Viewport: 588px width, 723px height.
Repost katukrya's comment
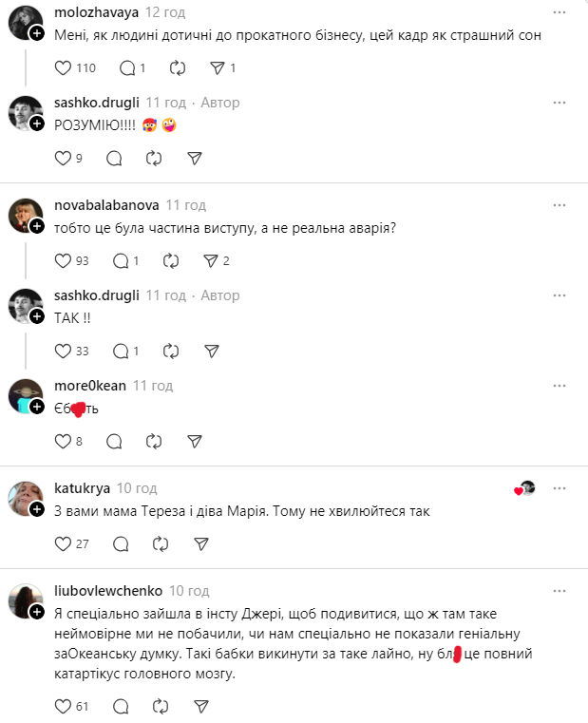click(x=161, y=543)
